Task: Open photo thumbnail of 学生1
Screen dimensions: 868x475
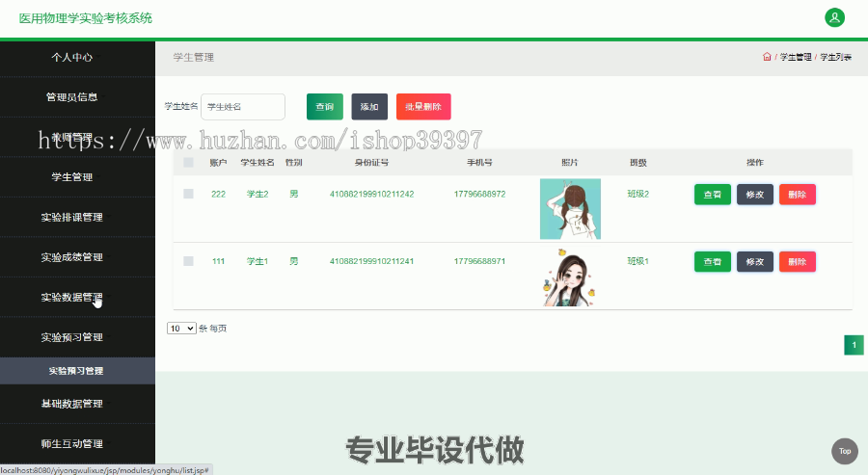Action: coord(570,277)
